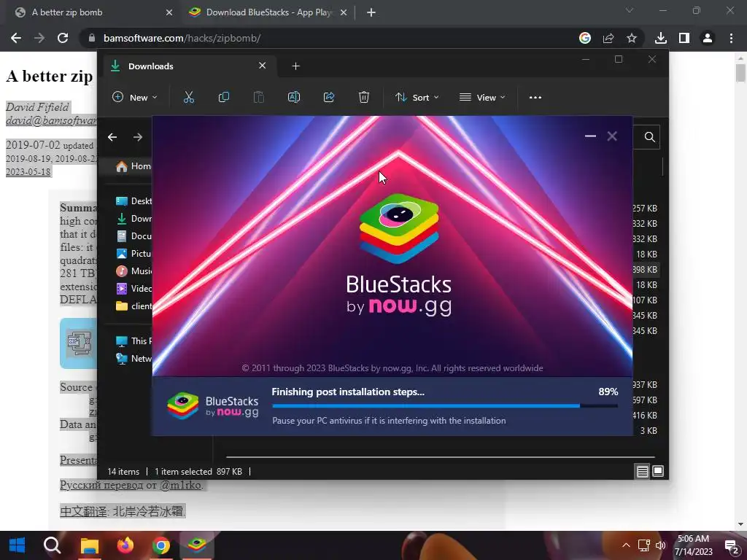Click the Google icon in the address bar
The image size is (747, 560).
click(585, 38)
